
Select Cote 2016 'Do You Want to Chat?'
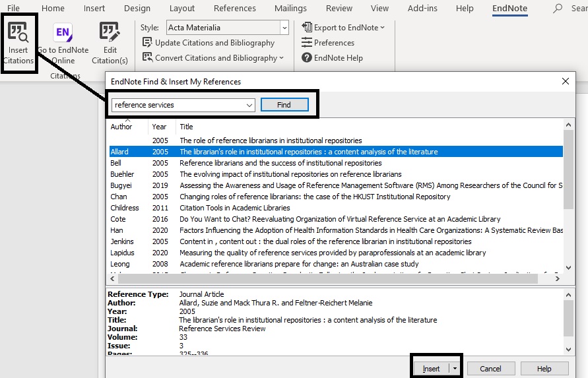tap(336, 219)
